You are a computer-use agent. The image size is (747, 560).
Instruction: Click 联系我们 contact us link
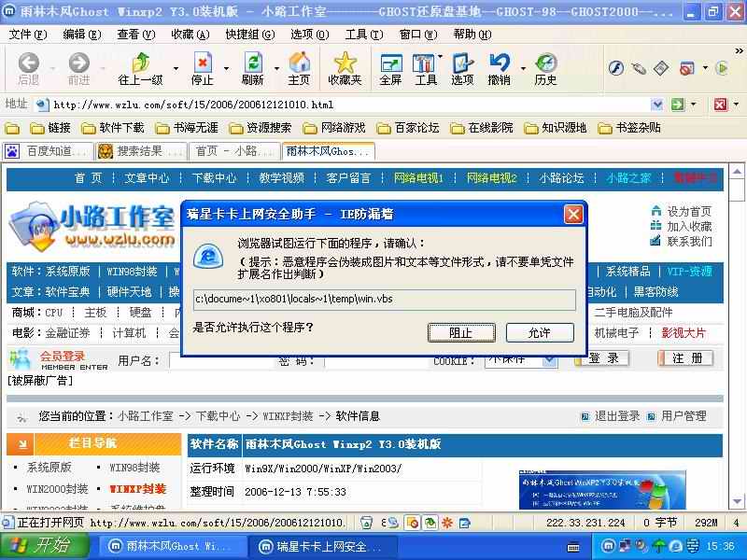[x=689, y=242]
